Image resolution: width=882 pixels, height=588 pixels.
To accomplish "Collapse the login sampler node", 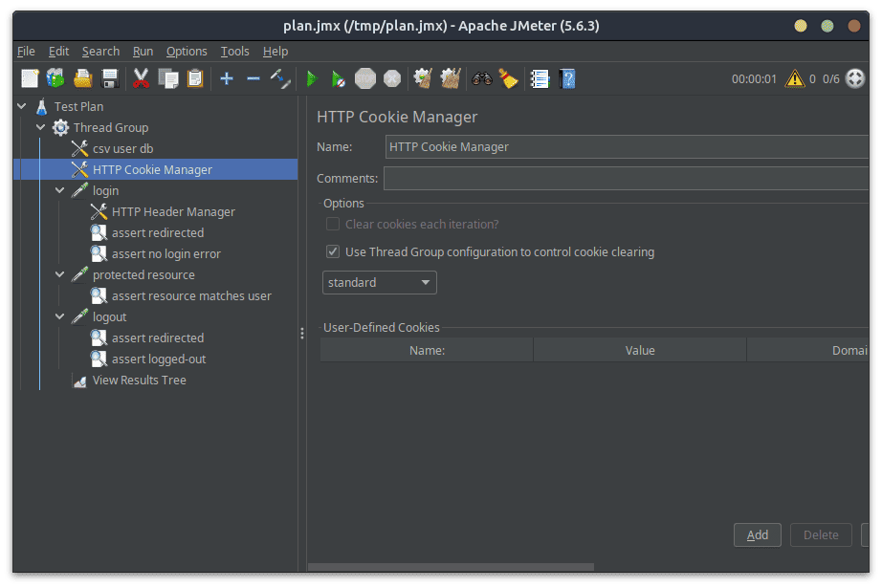I will [x=60, y=191].
